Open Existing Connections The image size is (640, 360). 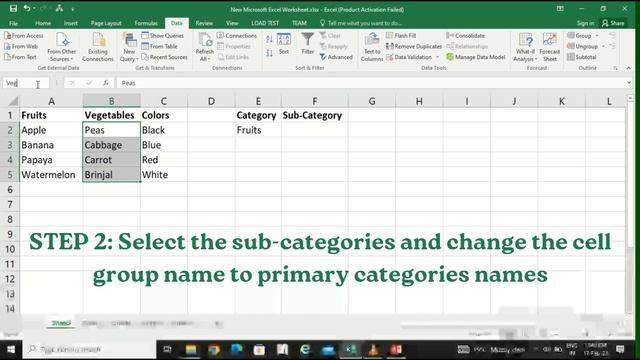[x=98, y=47]
